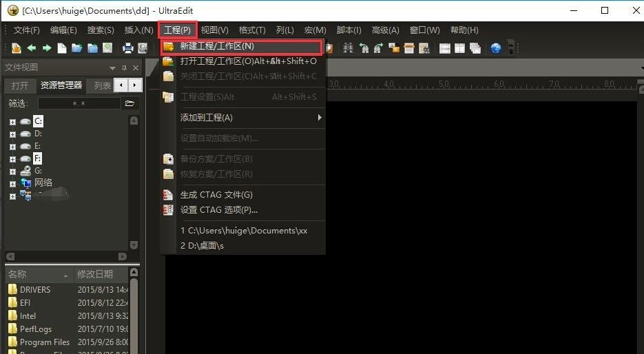644x354 pixels.
Task: Switch to the 列表 tab
Action: click(x=101, y=86)
